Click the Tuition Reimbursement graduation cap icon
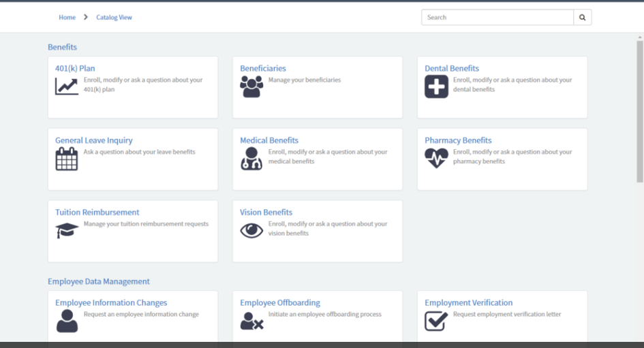644x348 pixels. (x=67, y=231)
